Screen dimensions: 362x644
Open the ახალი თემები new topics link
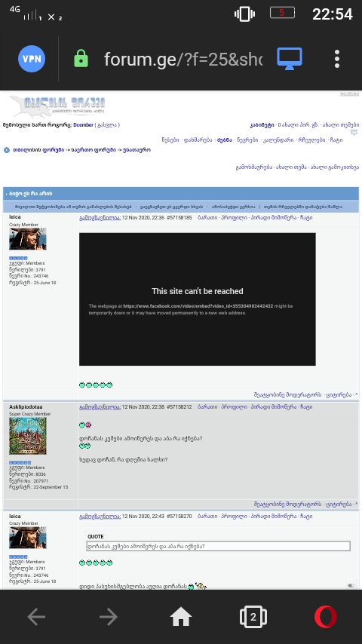tap(341, 125)
